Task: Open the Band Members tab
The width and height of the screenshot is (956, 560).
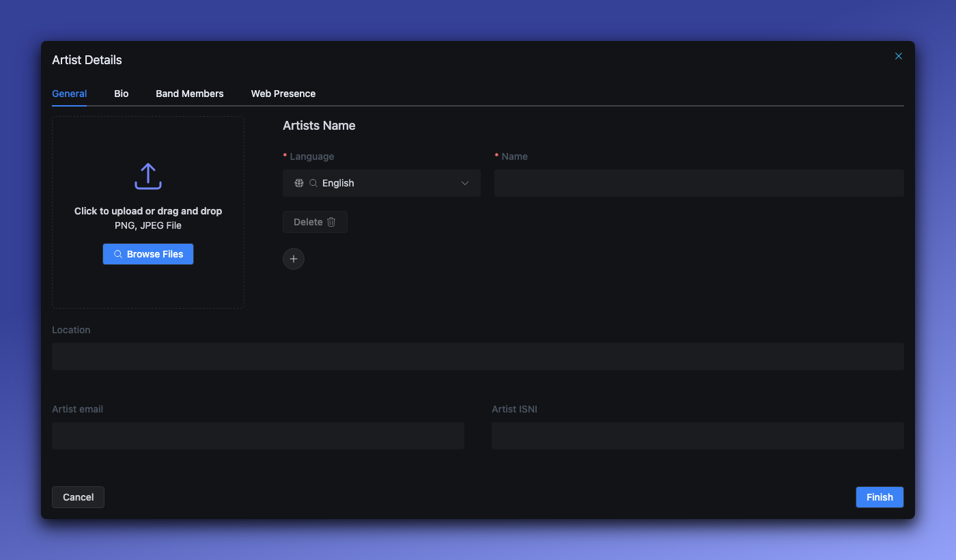Action: coord(189,94)
